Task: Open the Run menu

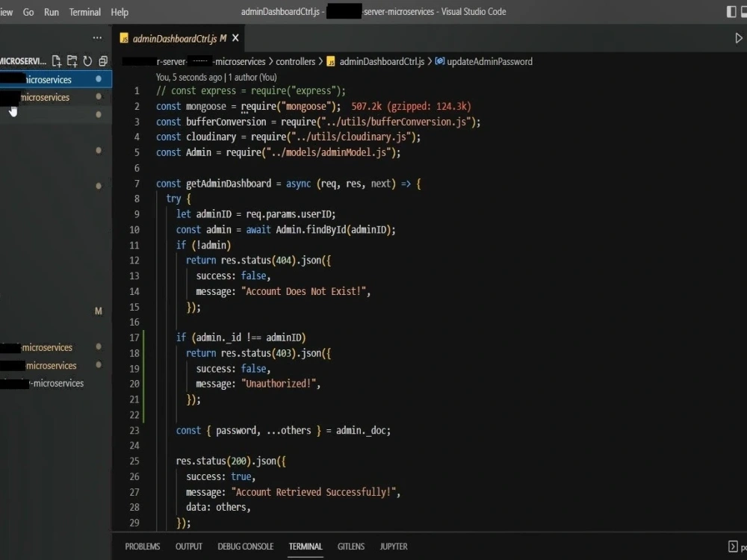Action: click(x=51, y=12)
